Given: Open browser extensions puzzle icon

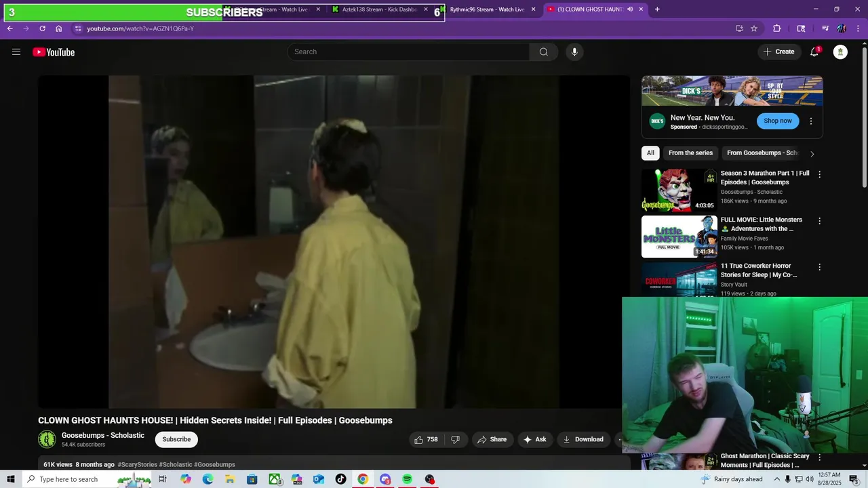Looking at the screenshot, I should point(777,28).
